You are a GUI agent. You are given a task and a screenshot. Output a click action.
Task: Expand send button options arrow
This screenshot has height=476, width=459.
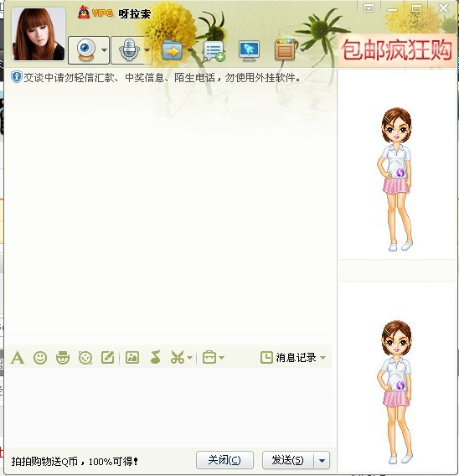coord(322,461)
